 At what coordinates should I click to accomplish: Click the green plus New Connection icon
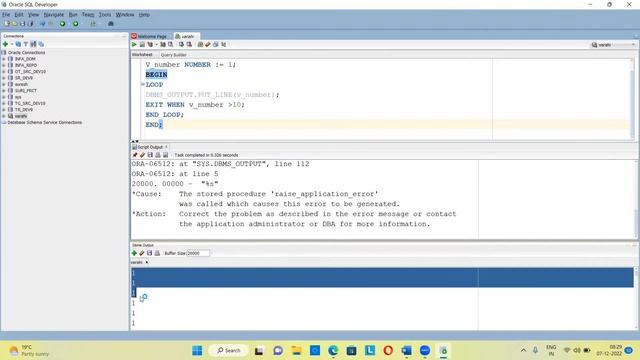[x=5, y=44]
